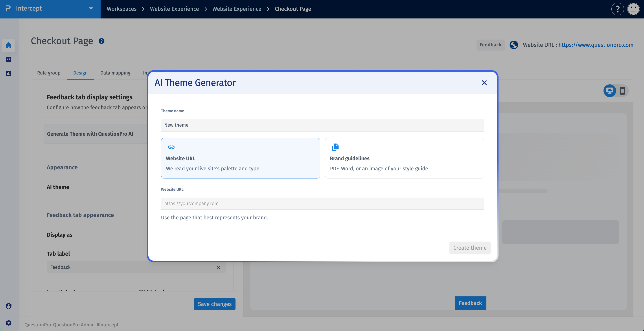This screenshot has height=331, width=644.
Task: Click the Appearance section label
Action: coord(62,167)
